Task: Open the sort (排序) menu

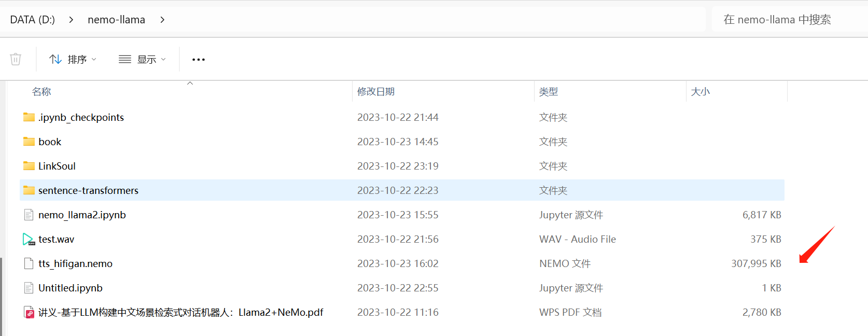Action: (73, 59)
